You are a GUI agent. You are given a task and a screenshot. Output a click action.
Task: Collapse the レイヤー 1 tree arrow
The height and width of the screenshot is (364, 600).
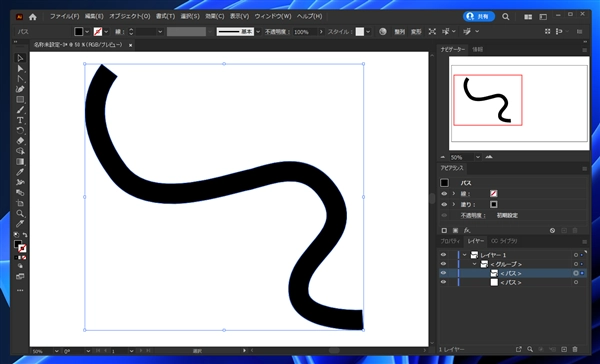465,255
